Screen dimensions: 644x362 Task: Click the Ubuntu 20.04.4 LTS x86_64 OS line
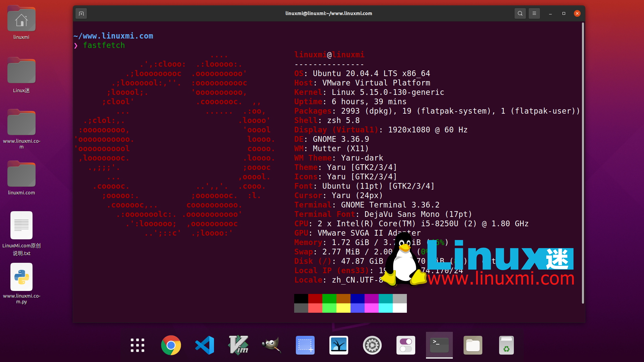(362, 73)
